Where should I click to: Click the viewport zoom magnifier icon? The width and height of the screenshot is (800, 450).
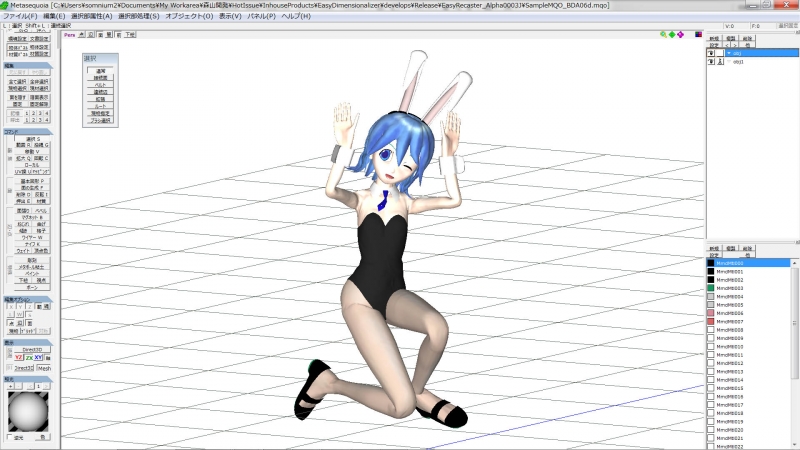663,35
